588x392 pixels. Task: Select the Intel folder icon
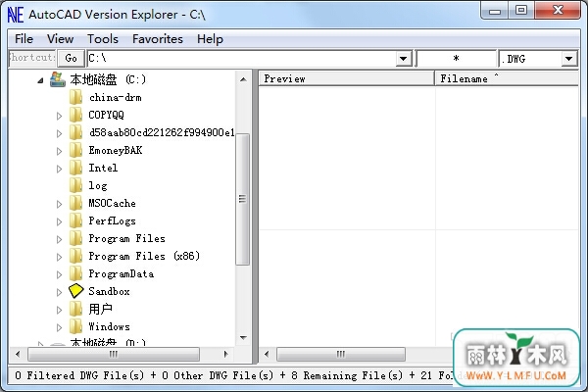point(75,168)
